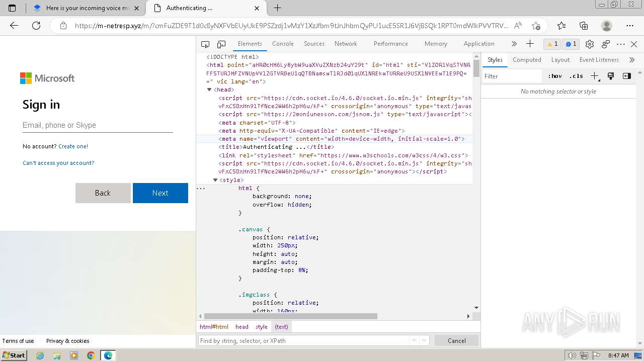
Task: Click the browser back arrow
Action: click(x=14, y=26)
